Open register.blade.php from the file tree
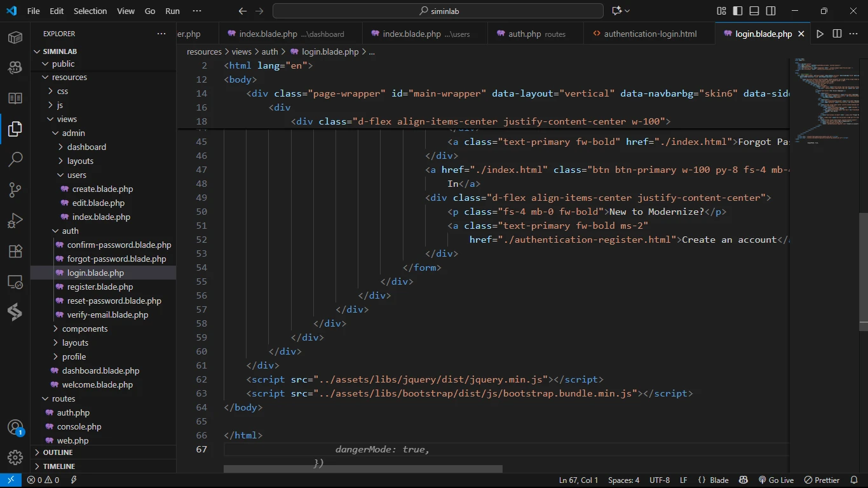The height and width of the screenshot is (488, 868). point(100,287)
